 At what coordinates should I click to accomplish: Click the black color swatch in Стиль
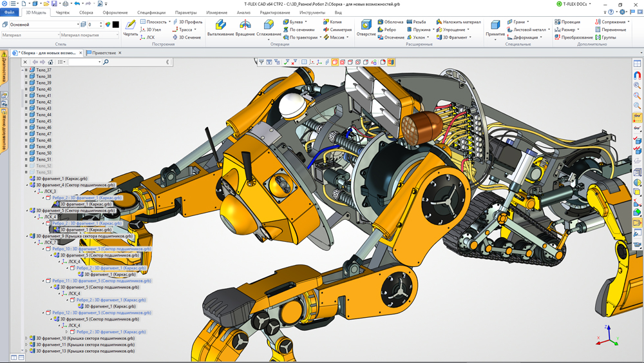click(x=116, y=25)
